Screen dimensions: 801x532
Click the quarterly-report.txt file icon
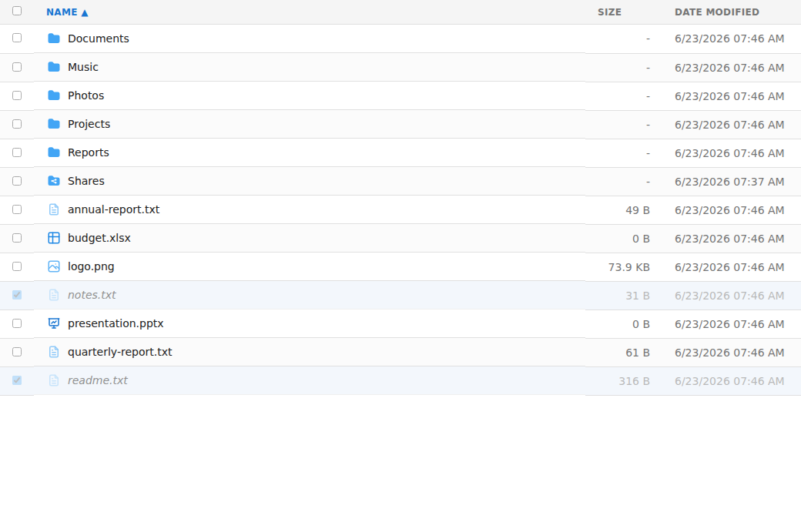click(x=54, y=352)
